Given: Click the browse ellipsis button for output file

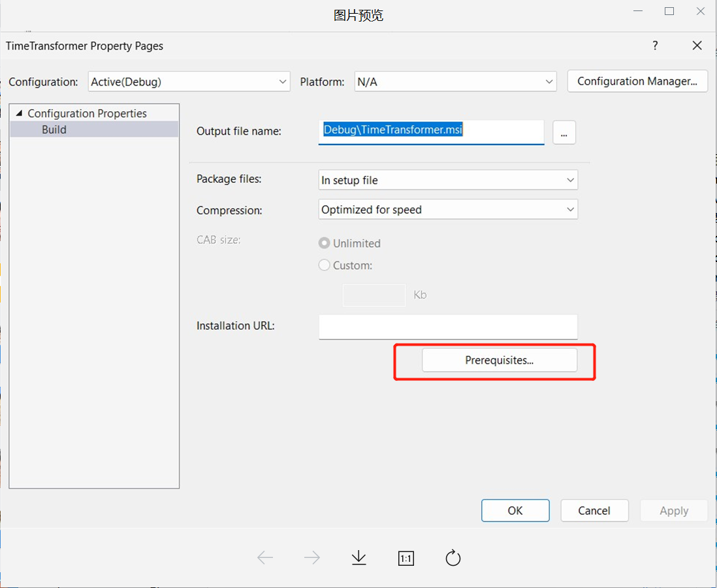Looking at the screenshot, I should point(564,132).
